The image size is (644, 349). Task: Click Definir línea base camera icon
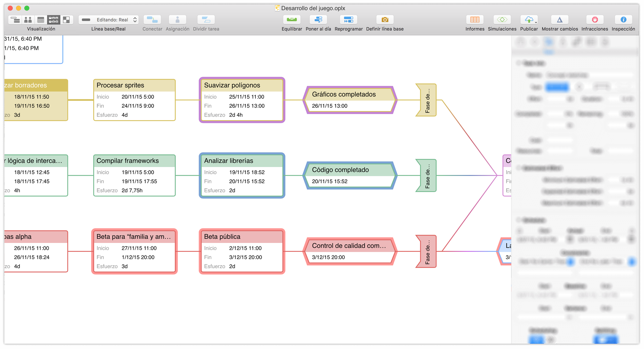(385, 20)
